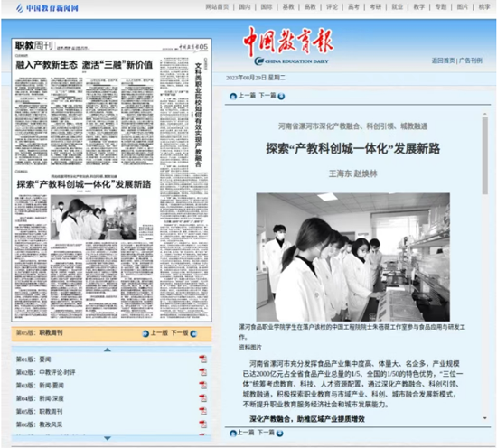Viewport: 497px width, 448px height.
Task: Click the article scrollbar's down arrow
Action: (485, 418)
